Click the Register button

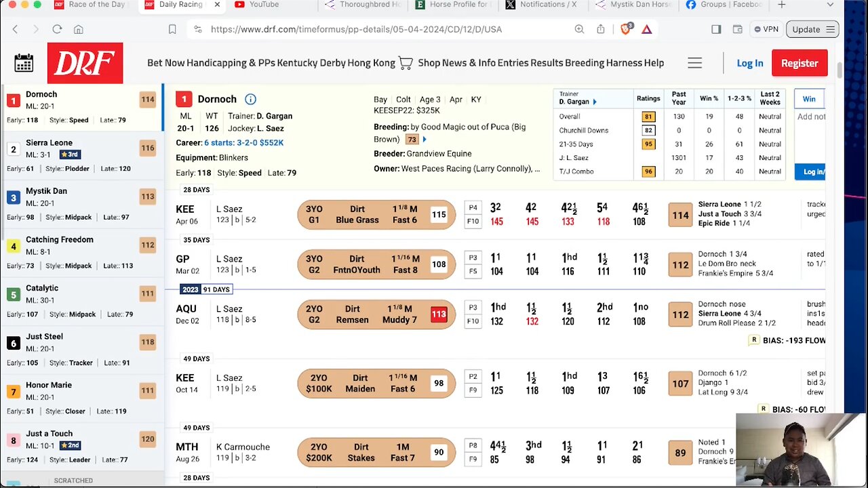800,62
